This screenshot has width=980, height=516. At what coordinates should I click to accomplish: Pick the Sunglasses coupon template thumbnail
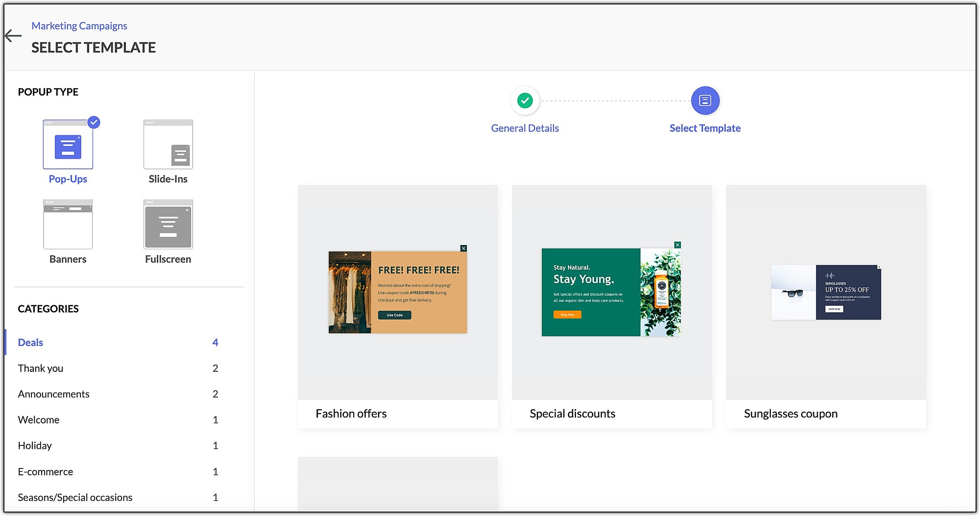coord(826,292)
